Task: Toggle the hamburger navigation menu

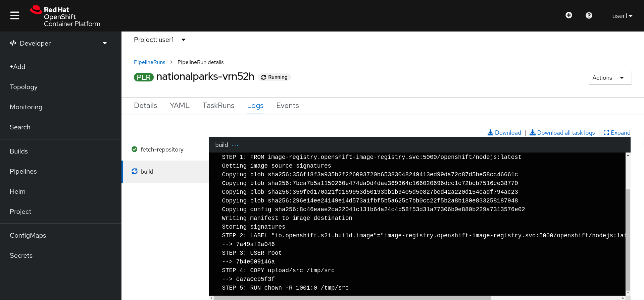Action: (x=15, y=16)
